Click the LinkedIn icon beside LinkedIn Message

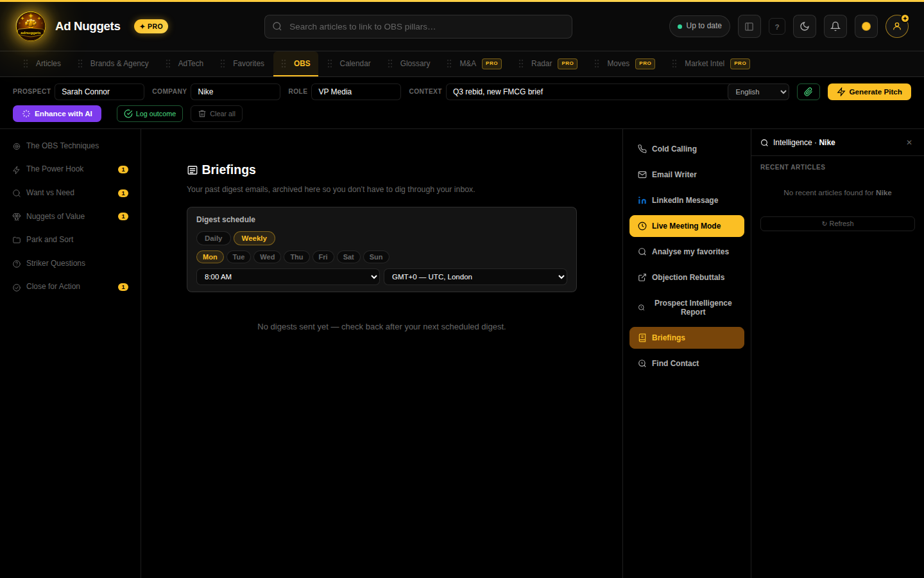(642, 200)
